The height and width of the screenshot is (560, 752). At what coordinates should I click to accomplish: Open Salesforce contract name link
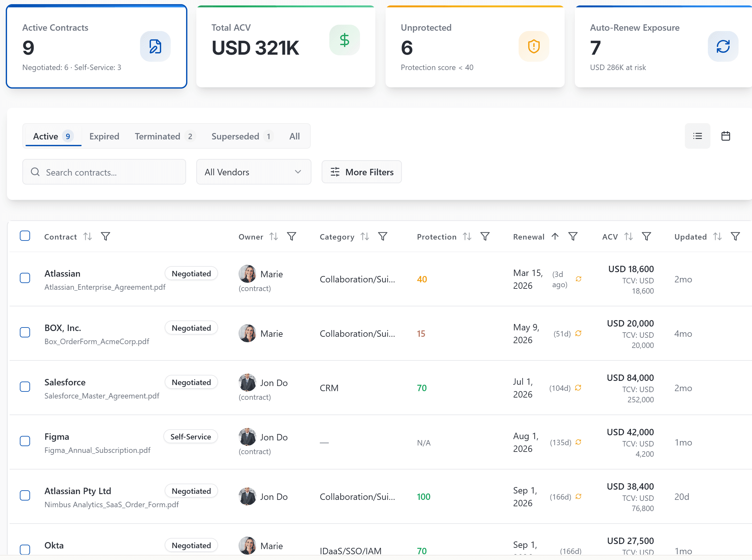click(65, 382)
